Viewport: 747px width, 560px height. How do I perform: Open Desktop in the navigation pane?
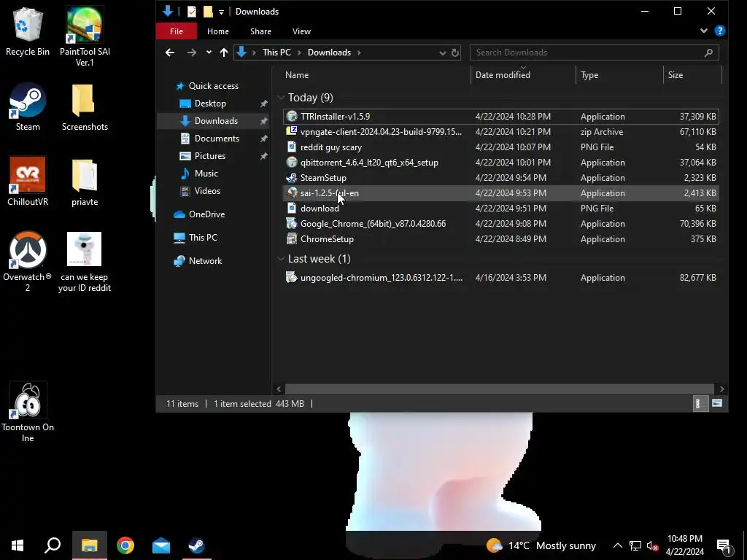pos(209,104)
